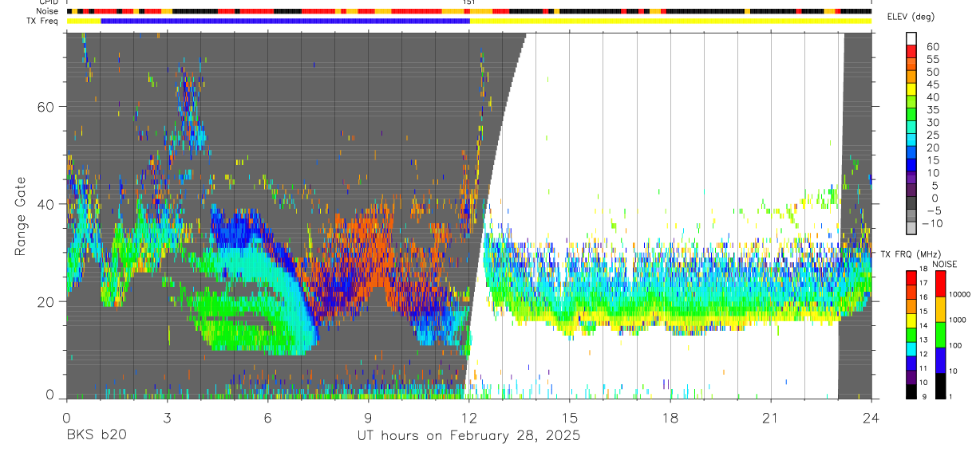Click the 'NOISE' legend title
The height and width of the screenshot is (452, 980).
(x=944, y=264)
